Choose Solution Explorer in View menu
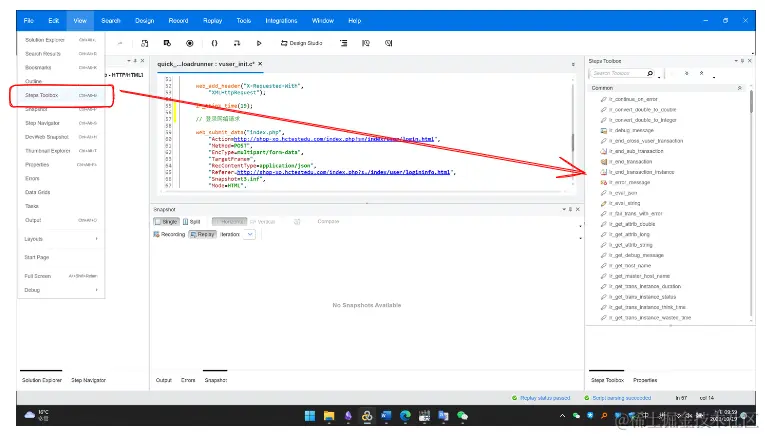Screen dimensions: 765x436 61,40
